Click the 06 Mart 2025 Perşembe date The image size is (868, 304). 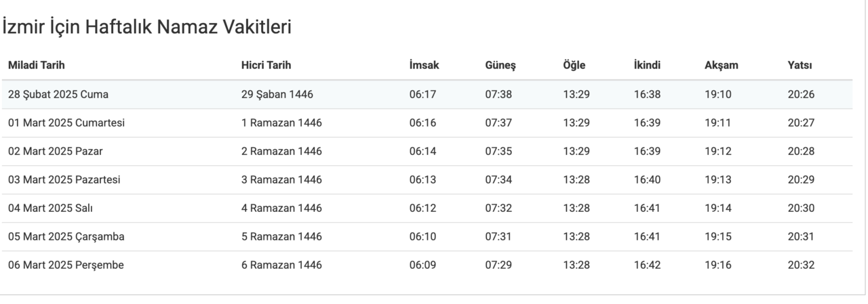coord(66,265)
